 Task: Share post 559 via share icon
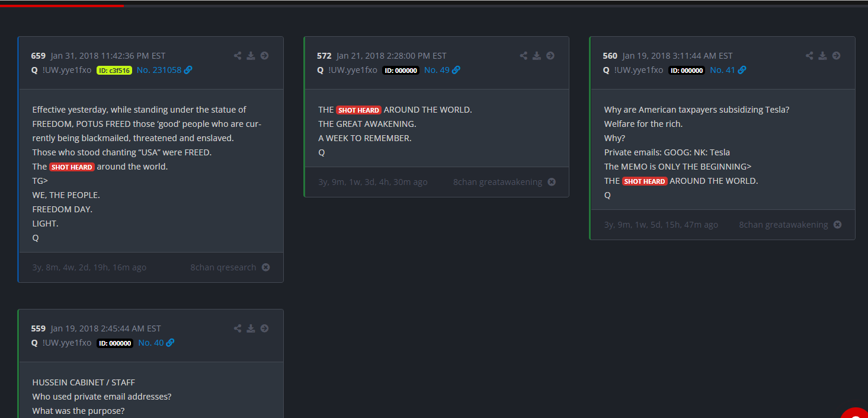[x=238, y=328]
